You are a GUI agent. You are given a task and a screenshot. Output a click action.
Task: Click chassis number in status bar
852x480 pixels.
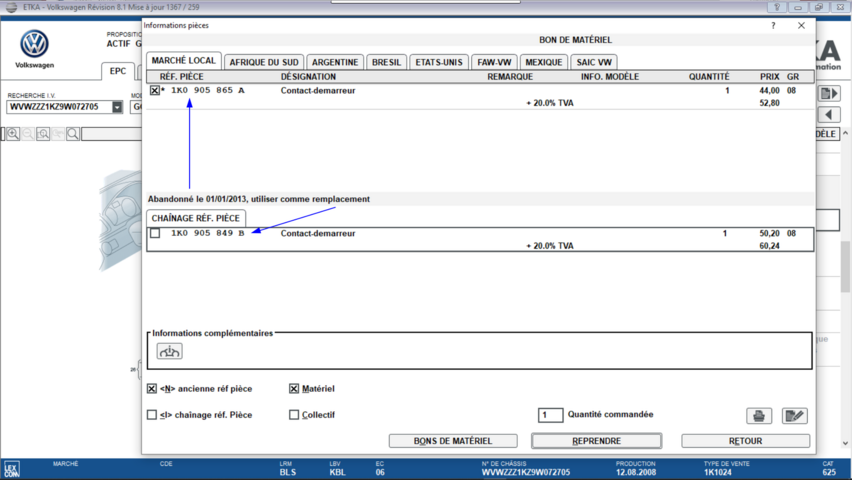(x=526, y=472)
